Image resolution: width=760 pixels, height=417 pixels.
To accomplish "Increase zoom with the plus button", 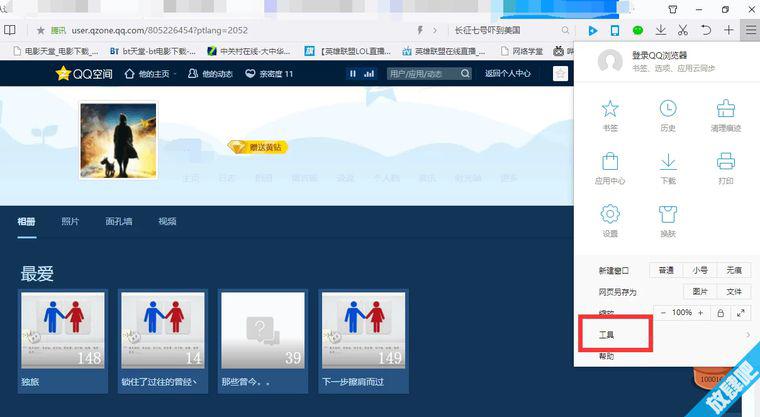I will tap(700, 313).
